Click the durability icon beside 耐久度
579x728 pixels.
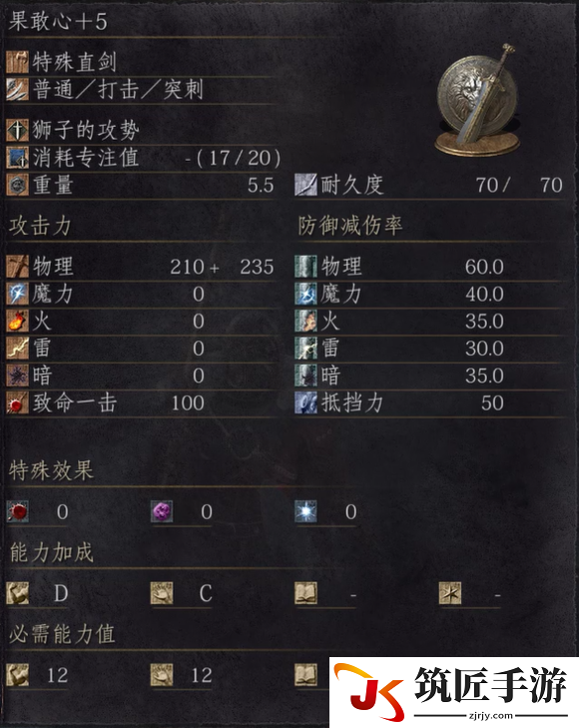[305, 185]
